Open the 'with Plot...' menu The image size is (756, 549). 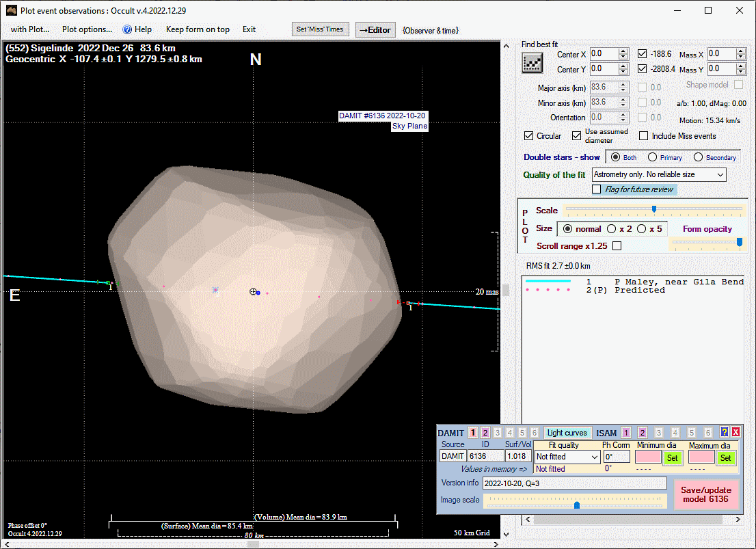click(30, 29)
